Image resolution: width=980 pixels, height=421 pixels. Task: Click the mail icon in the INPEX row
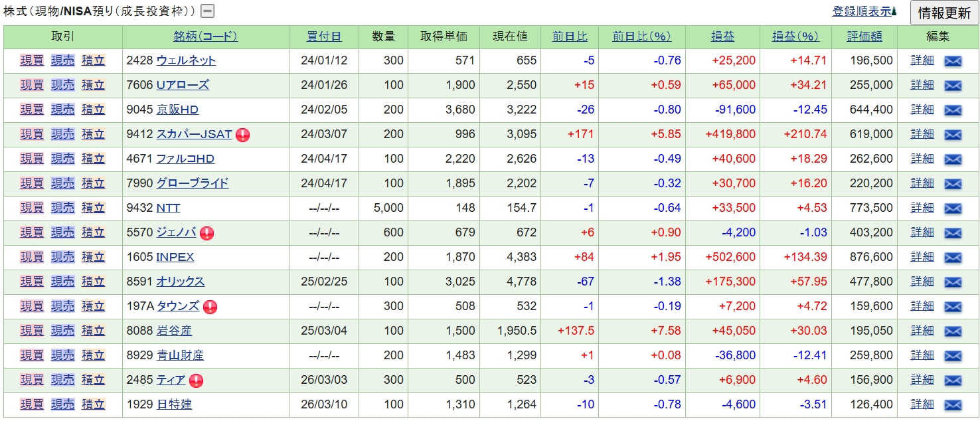(x=953, y=258)
